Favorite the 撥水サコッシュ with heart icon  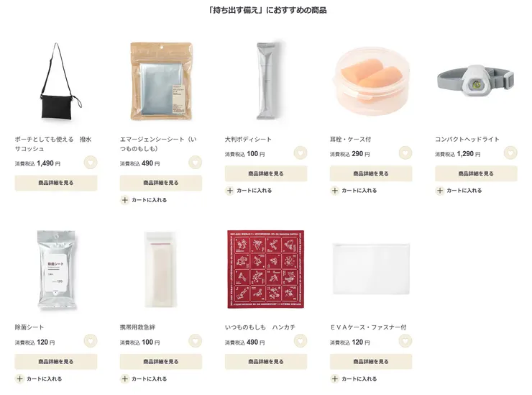(91, 163)
